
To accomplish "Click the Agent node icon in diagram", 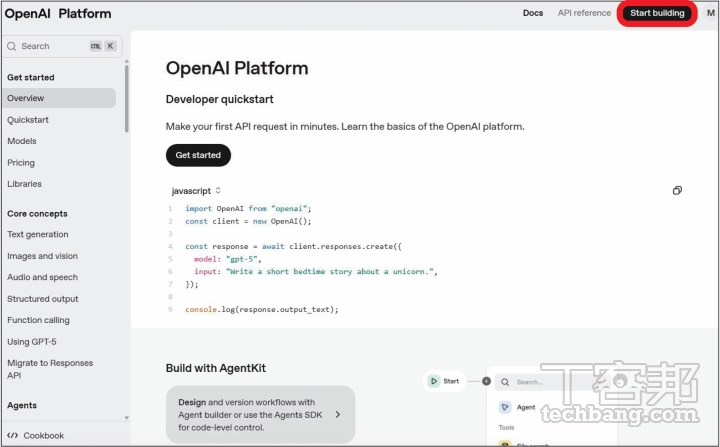I will [505, 407].
